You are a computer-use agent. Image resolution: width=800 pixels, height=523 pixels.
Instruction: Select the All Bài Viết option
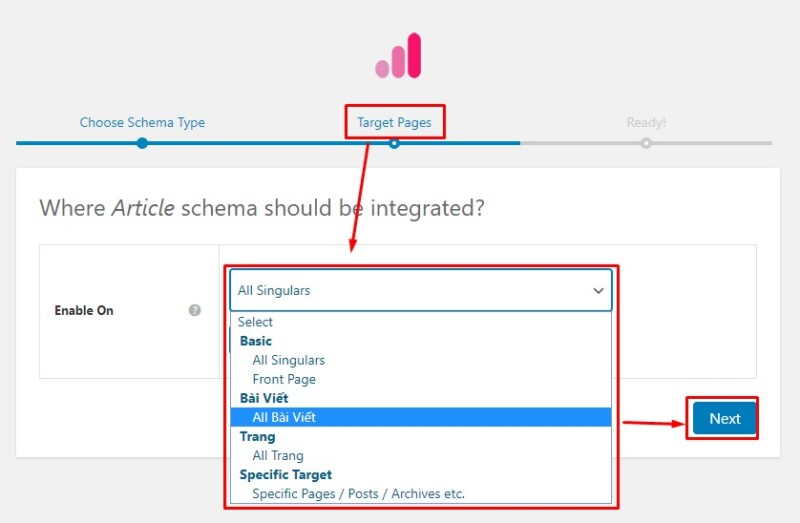click(x=284, y=417)
